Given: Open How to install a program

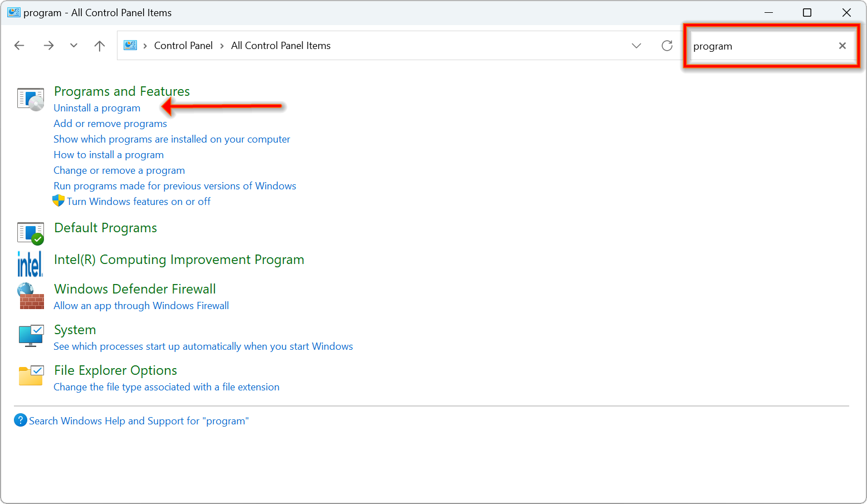Looking at the screenshot, I should tap(109, 155).
